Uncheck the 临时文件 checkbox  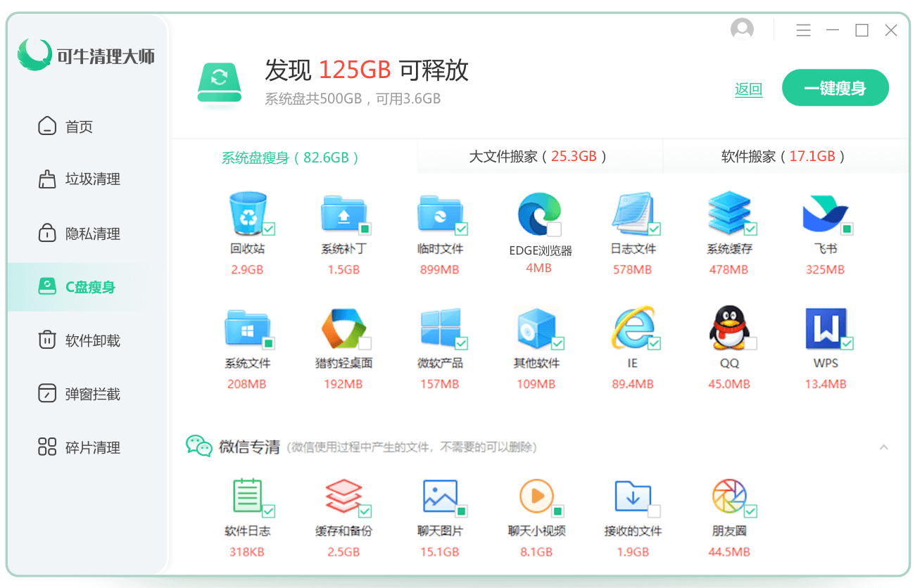(462, 229)
